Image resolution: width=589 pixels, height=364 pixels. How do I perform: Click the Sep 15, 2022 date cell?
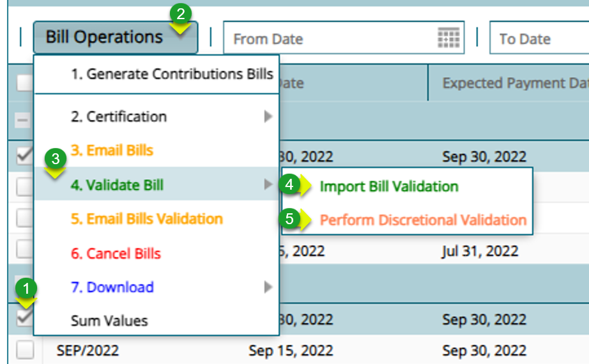click(x=291, y=351)
